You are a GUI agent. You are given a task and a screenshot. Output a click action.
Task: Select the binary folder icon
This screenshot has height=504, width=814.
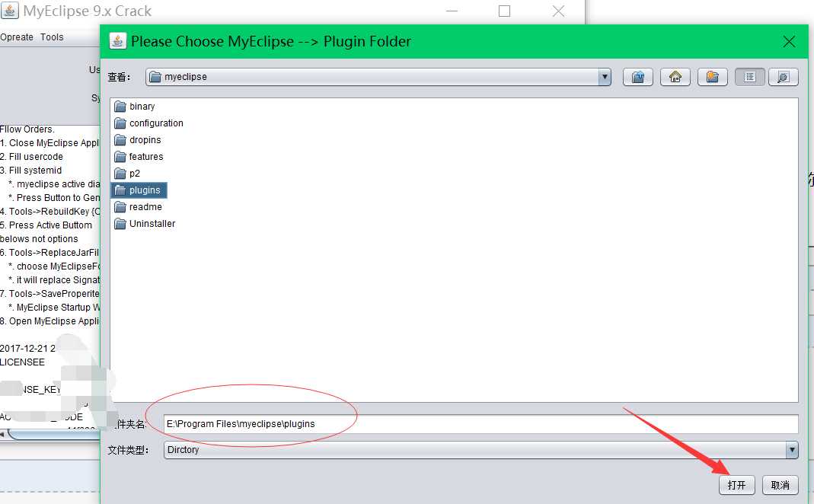[x=120, y=107]
